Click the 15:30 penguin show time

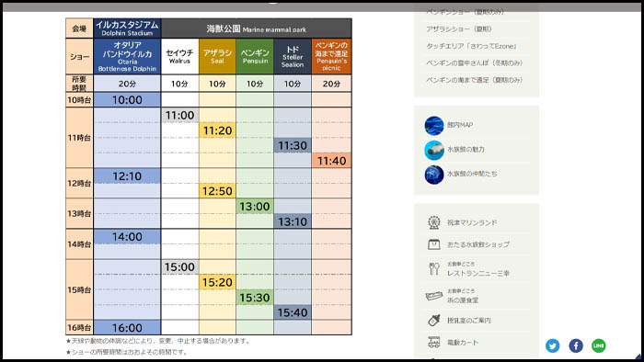pyautogui.click(x=255, y=297)
